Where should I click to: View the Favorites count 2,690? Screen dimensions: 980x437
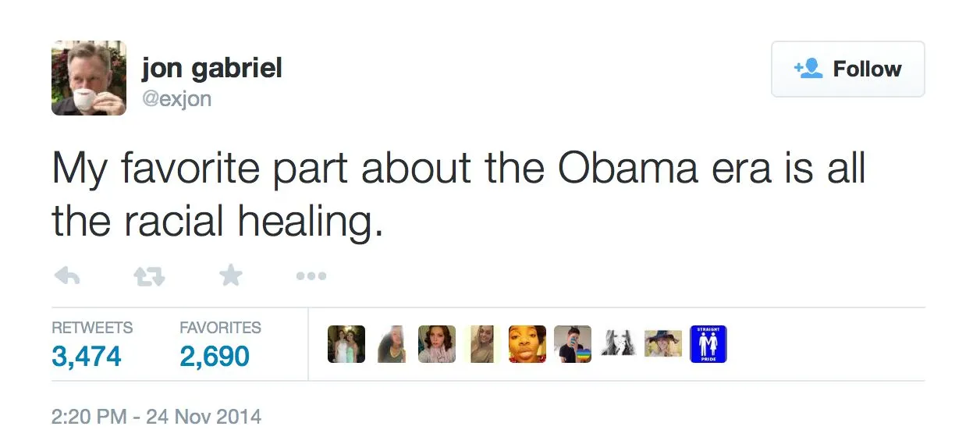click(x=215, y=356)
